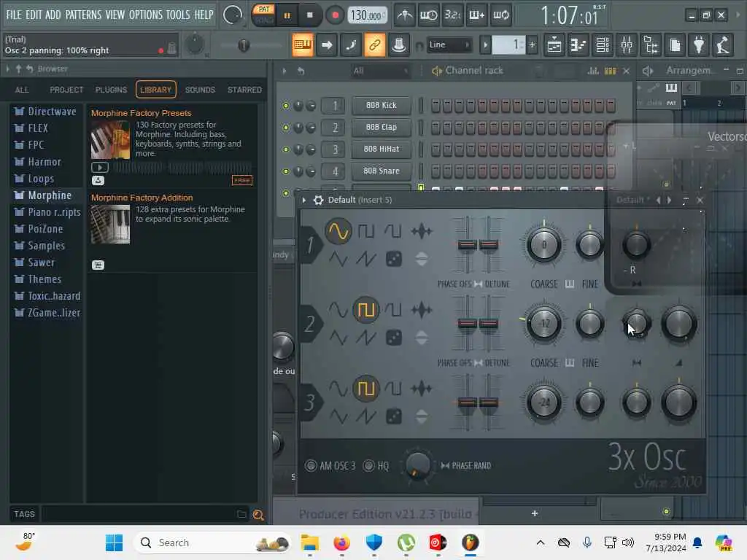Image resolution: width=747 pixels, height=560 pixels.
Task: Open the Firefox taskbar icon
Action: (341, 542)
